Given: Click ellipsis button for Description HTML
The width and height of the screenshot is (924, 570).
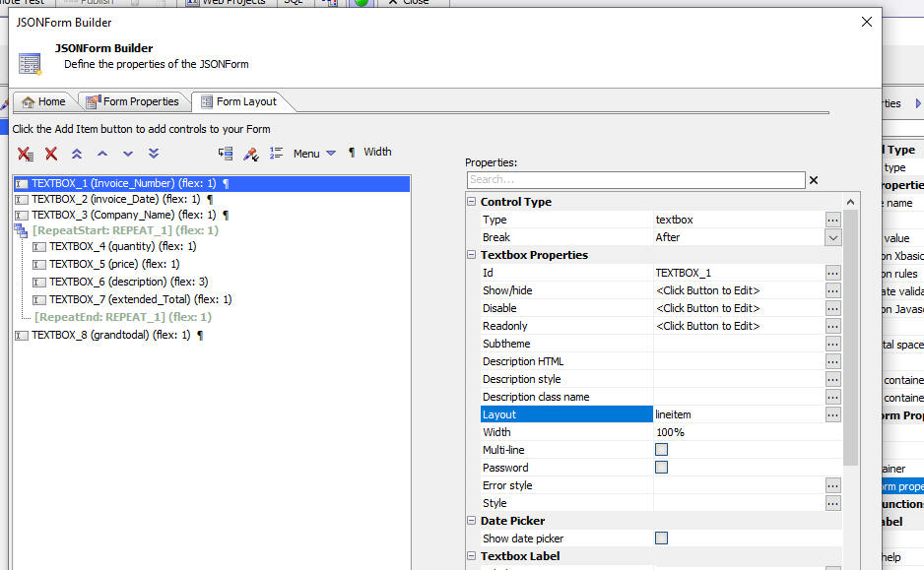Looking at the screenshot, I should (832, 361).
